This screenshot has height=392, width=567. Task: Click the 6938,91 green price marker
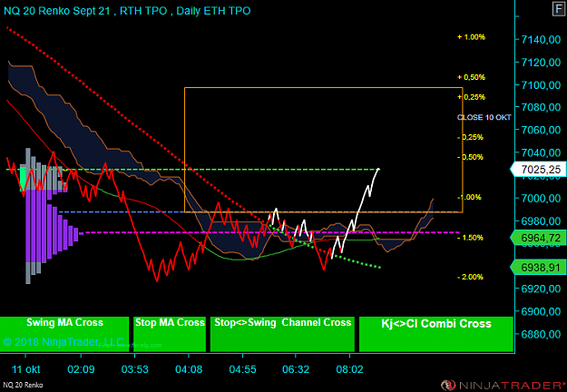(x=538, y=268)
